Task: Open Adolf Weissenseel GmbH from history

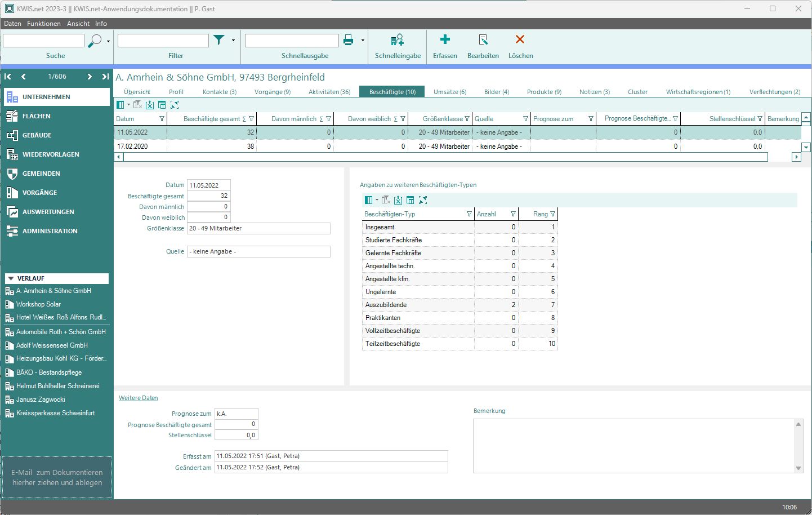Action: pyautogui.click(x=52, y=345)
